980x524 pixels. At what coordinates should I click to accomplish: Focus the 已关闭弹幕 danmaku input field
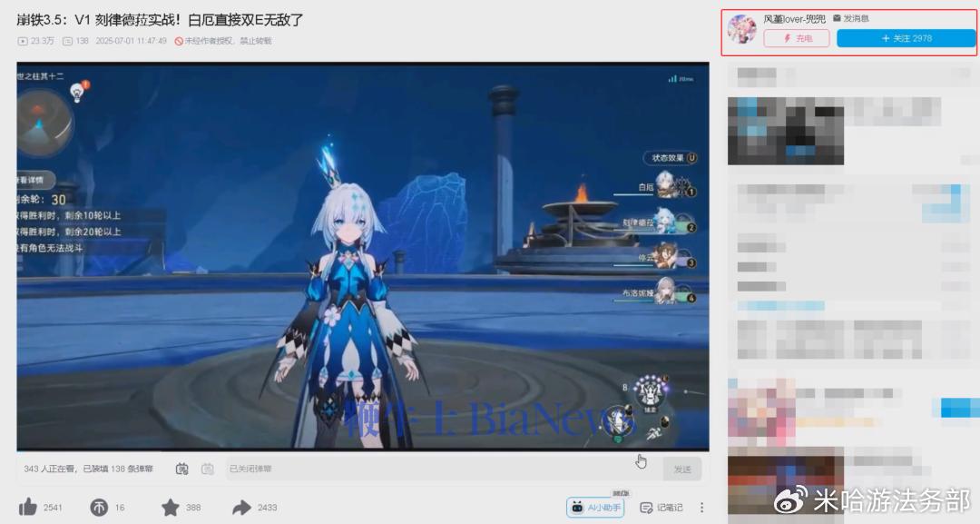(443, 469)
